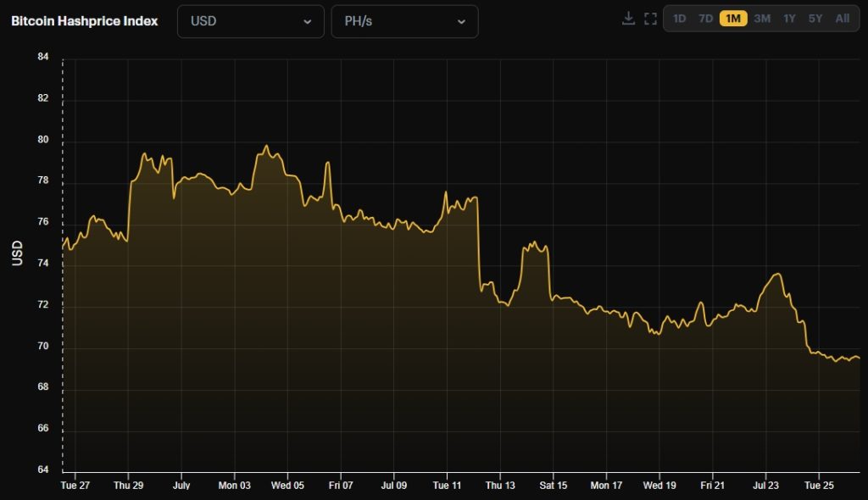The image size is (868, 500).
Task: Click the 'Wed 05' x-axis label
Action: pos(288,486)
